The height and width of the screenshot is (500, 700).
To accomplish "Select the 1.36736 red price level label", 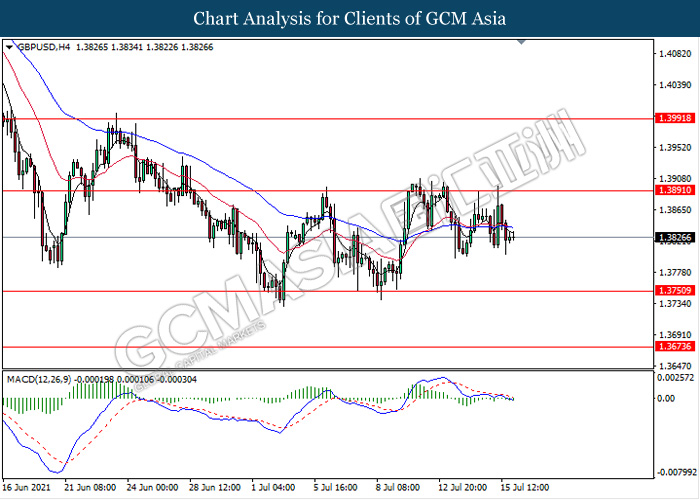I will point(675,346).
